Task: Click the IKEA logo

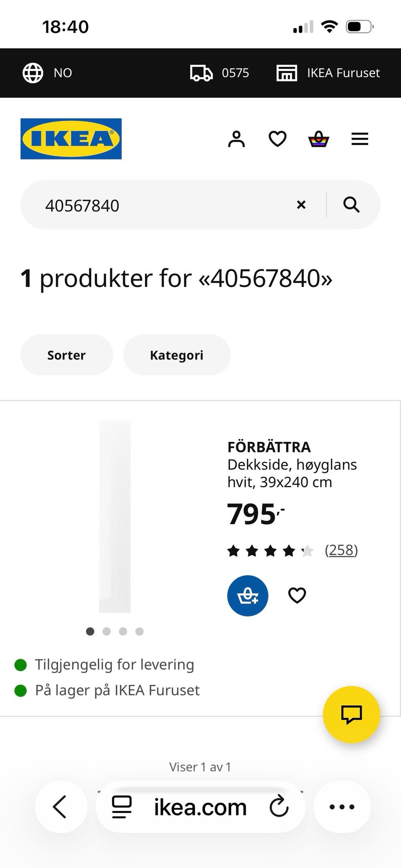Action: [71, 139]
